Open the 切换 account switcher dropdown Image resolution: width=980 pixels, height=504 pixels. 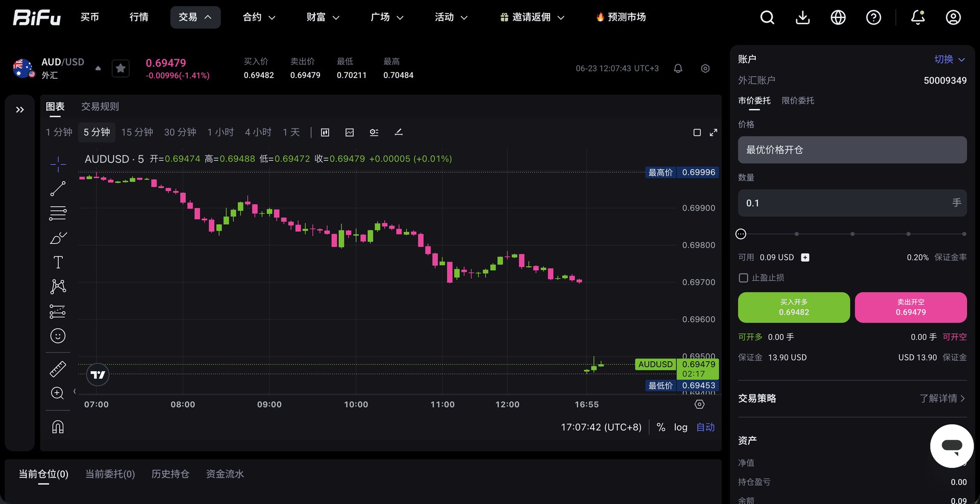[949, 59]
